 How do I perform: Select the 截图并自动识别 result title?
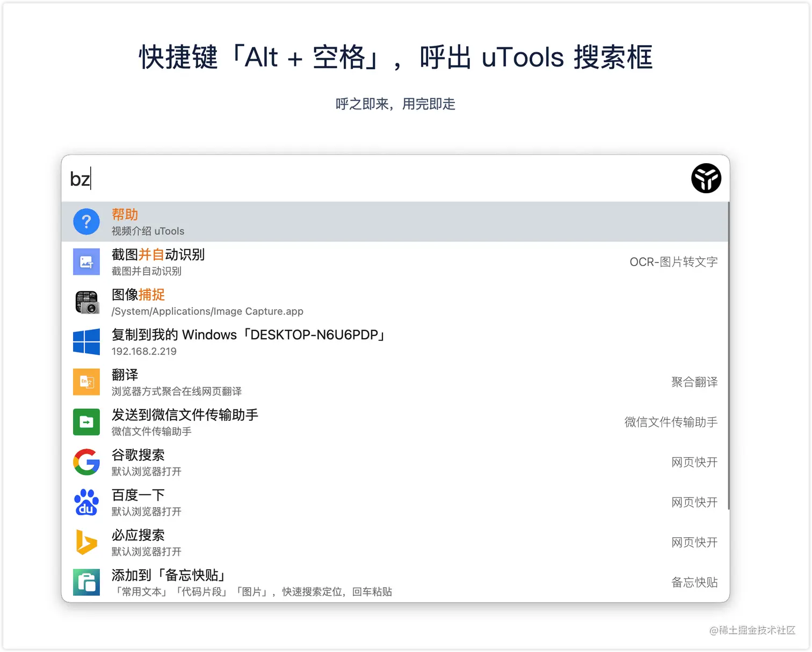[x=158, y=254]
